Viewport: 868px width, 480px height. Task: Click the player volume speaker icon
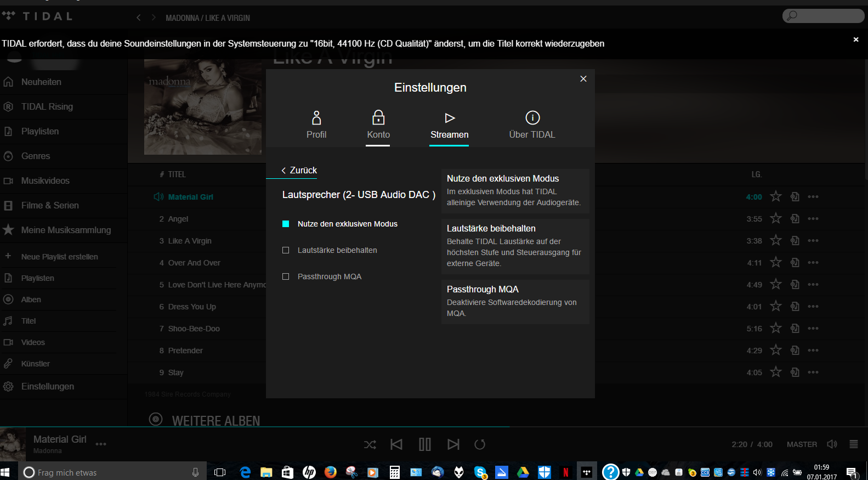[832, 444]
